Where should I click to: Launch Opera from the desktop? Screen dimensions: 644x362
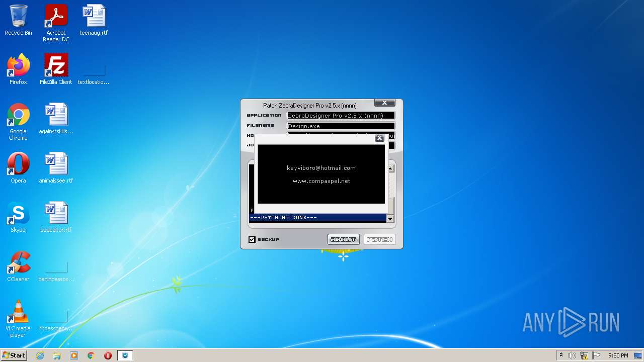coord(18,168)
